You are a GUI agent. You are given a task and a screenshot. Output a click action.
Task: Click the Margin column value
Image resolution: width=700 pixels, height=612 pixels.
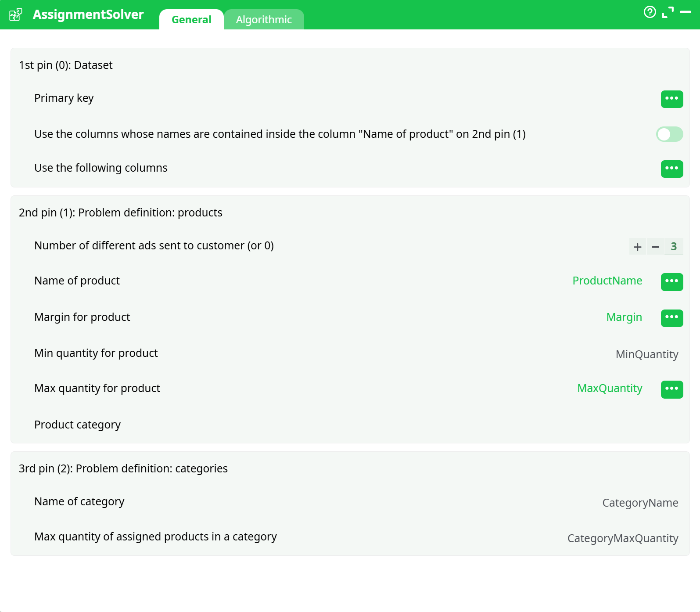624,317
